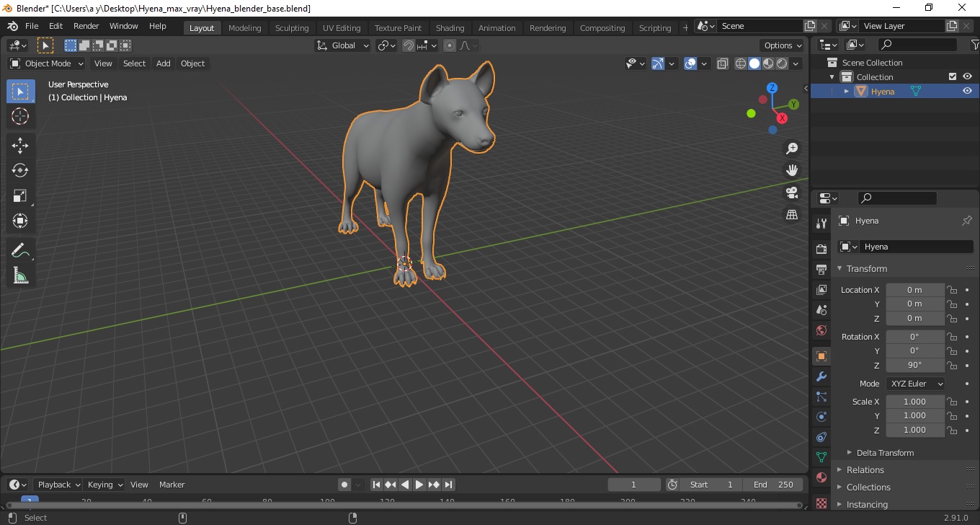Toggle proportional editing button
The width and height of the screenshot is (980, 525).
click(x=450, y=45)
